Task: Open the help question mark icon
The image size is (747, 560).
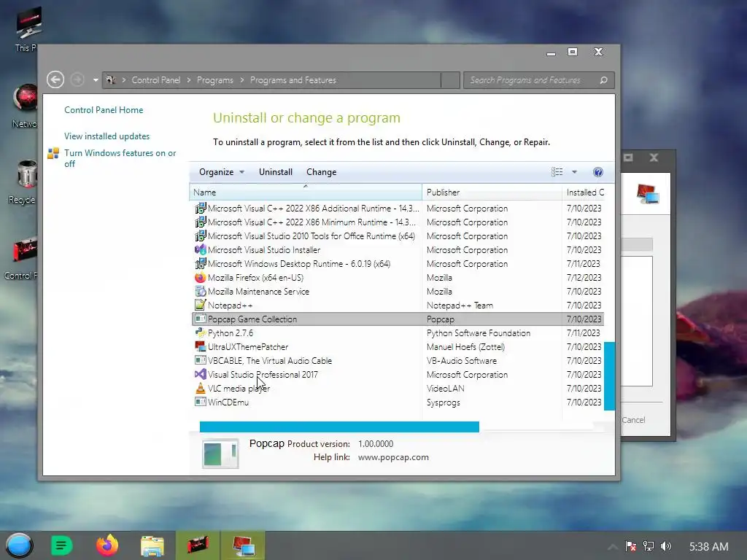Action: tap(598, 172)
